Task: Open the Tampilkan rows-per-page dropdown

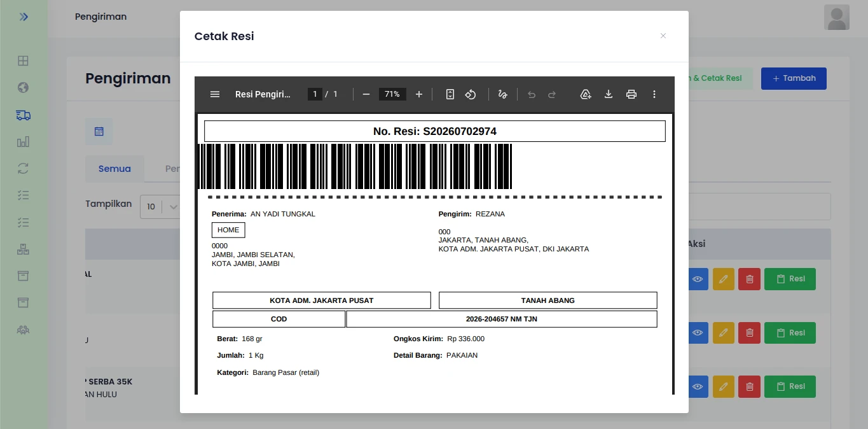Action: click(160, 206)
